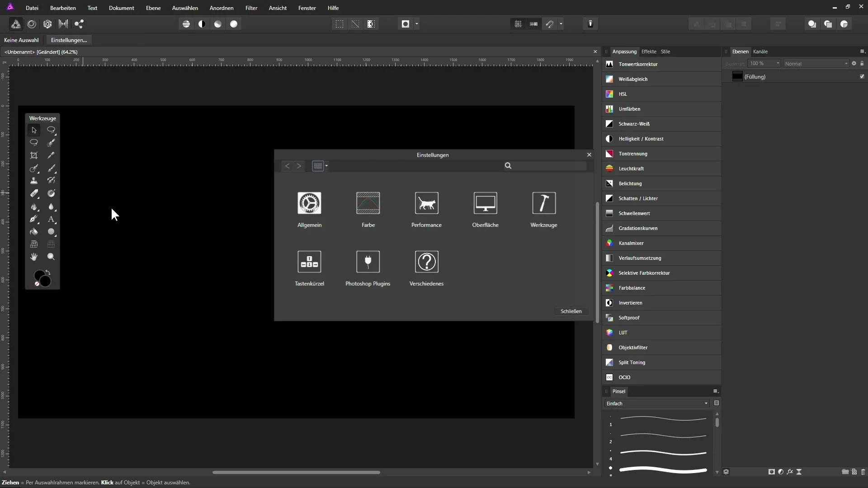Screen dimensions: 868x488
Task: Swap the foreground and background colors
Action: point(48,272)
